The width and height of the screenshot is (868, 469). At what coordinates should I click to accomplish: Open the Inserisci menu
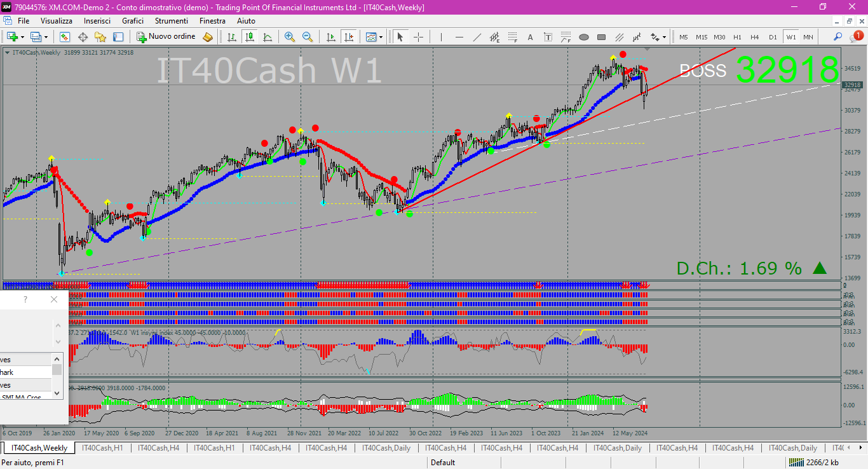coord(97,21)
